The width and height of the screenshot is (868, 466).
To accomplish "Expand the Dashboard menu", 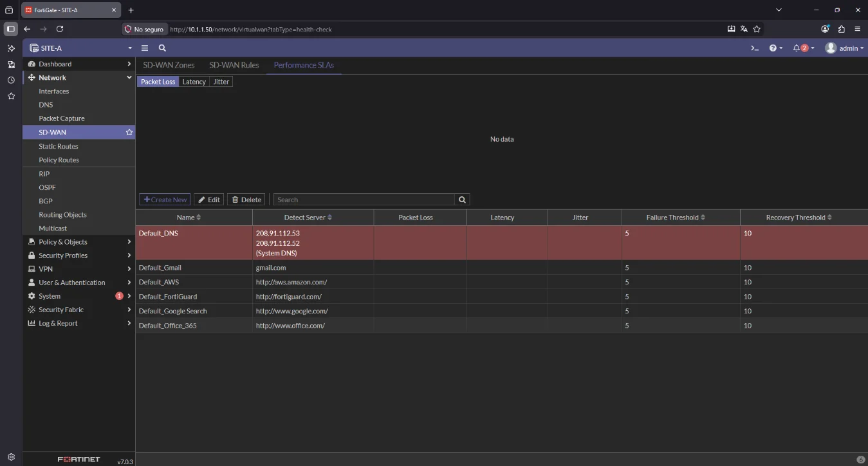I will pos(79,64).
